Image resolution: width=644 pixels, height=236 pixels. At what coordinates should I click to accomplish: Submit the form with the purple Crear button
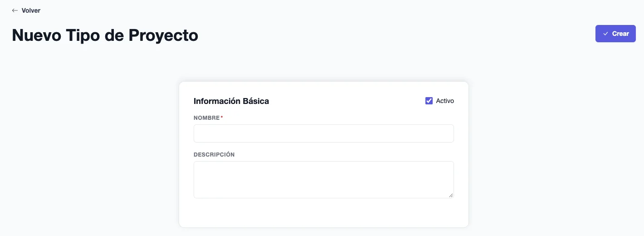coord(615,34)
